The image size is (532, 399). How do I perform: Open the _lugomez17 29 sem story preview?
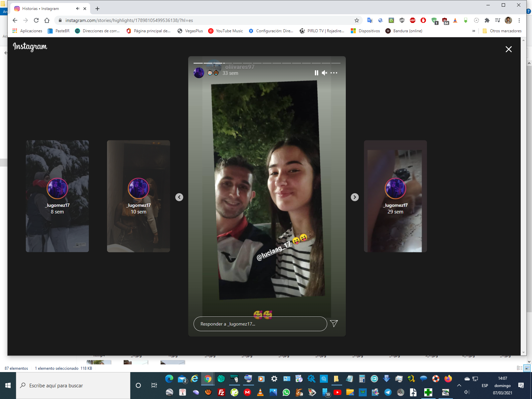(395, 196)
